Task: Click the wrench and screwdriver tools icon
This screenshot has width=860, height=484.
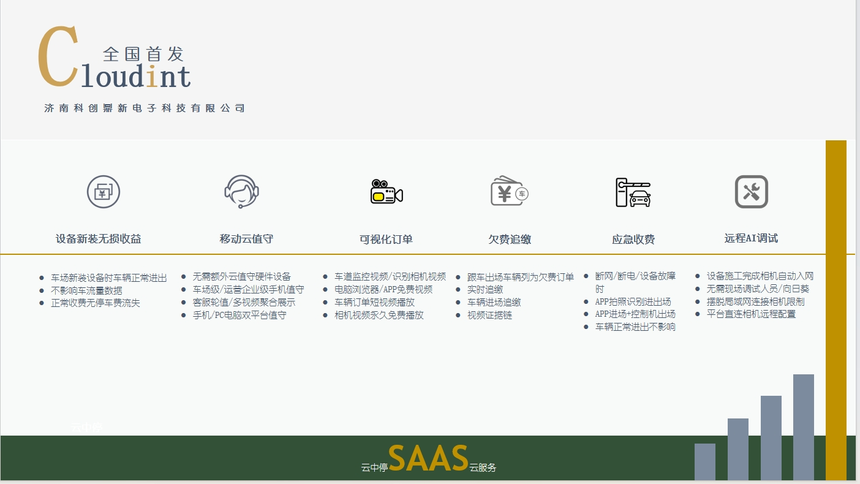Action: (751, 192)
